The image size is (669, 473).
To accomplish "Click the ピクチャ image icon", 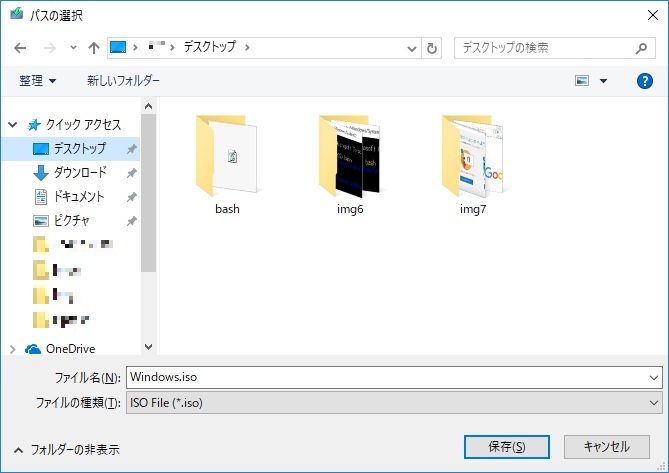I will pos(41,221).
